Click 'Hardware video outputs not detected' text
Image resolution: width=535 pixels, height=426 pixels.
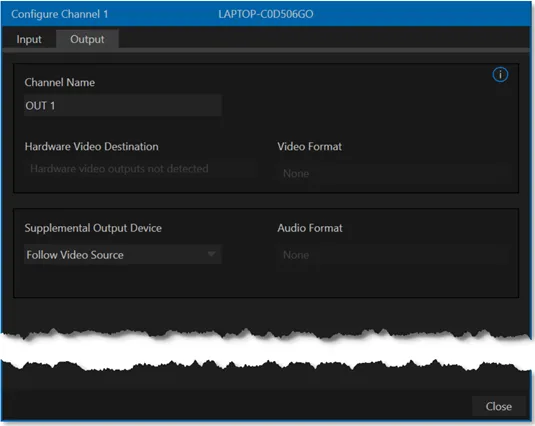[x=119, y=168]
